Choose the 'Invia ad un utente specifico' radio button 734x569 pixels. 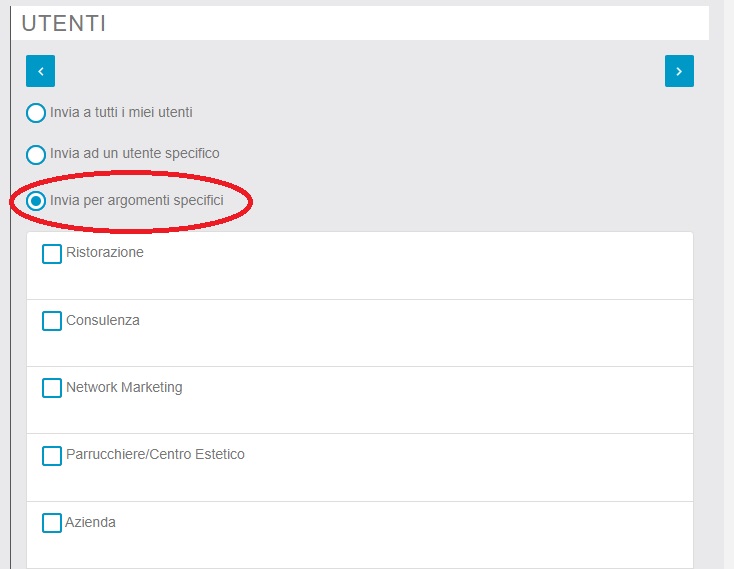click(x=36, y=155)
